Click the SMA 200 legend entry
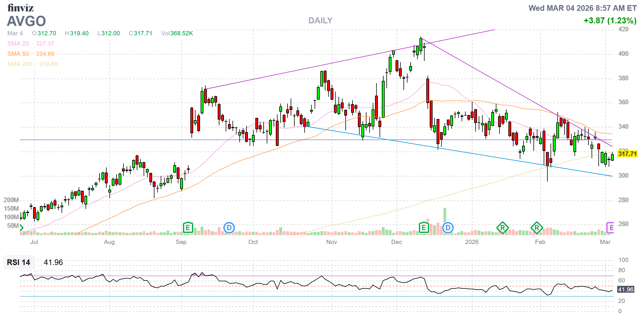644x320 pixels. [20, 64]
